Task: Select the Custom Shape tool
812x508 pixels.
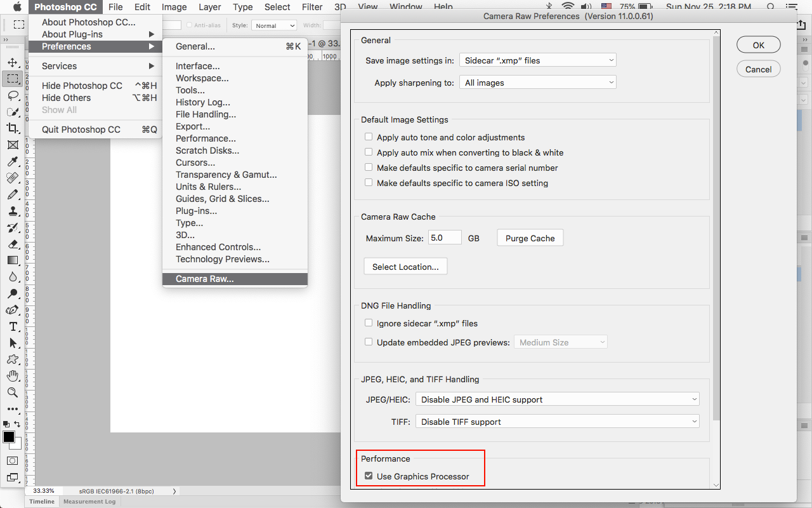Action: (x=12, y=359)
